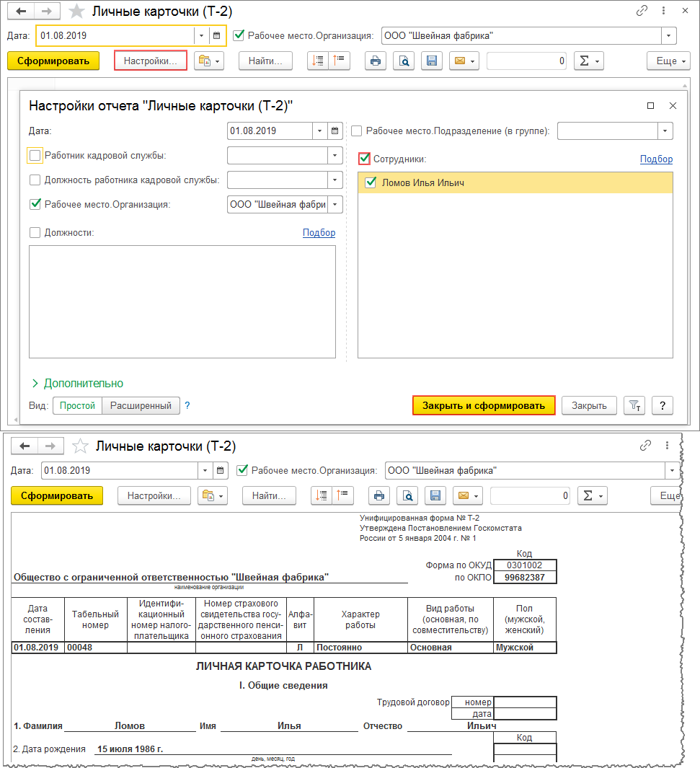Open organization dropdown in settings dialog
Screen dimensions: 700x768
[335, 204]
